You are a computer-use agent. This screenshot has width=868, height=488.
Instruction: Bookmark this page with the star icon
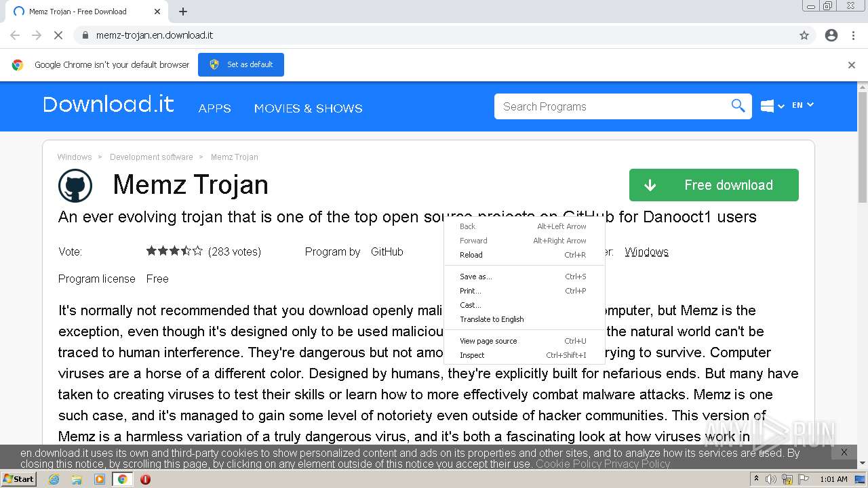pos(804,35)
